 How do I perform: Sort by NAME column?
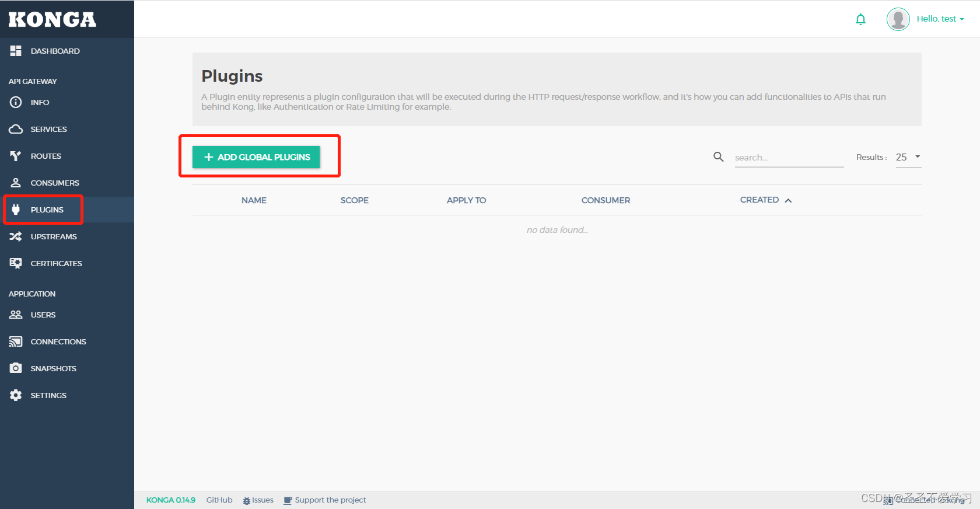click(254, 200)
